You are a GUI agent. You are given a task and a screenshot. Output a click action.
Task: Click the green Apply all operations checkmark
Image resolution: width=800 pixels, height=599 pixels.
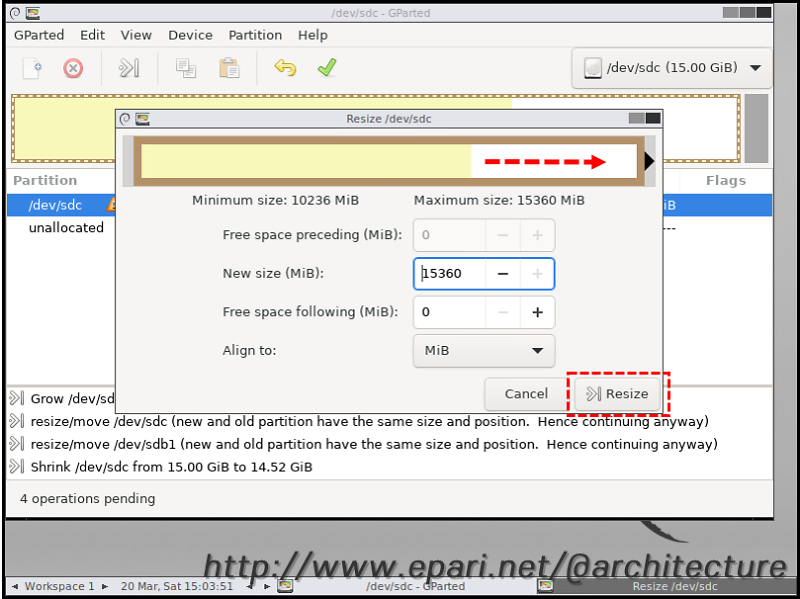(x=327, y=67)
